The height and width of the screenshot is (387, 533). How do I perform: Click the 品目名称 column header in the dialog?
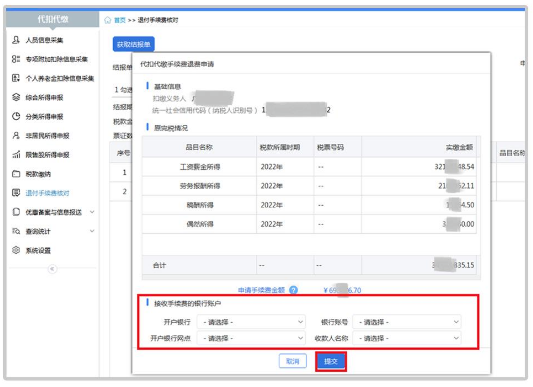point(199,147)
